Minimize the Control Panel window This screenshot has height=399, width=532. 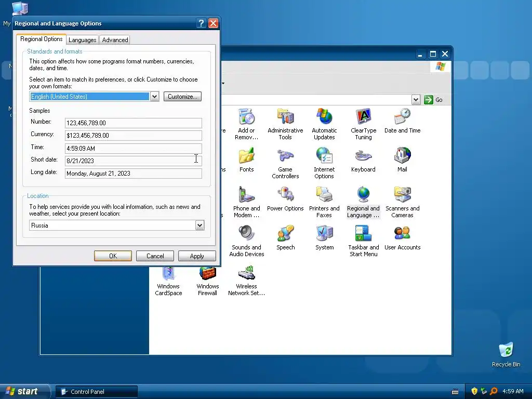point(420,54)
